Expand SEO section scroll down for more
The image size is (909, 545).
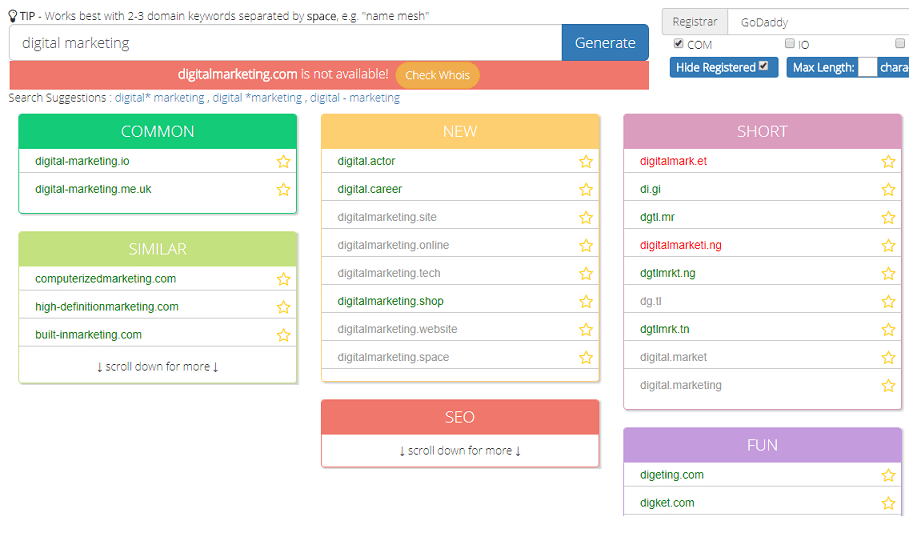460,450
